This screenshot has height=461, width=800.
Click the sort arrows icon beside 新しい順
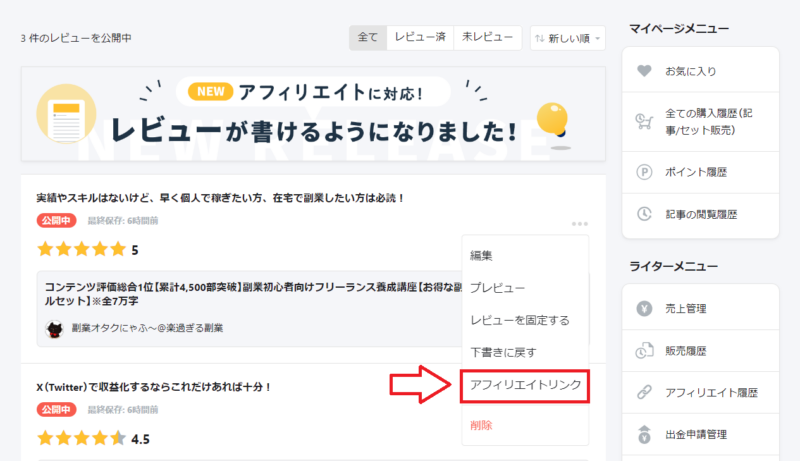tap(539, 38)
